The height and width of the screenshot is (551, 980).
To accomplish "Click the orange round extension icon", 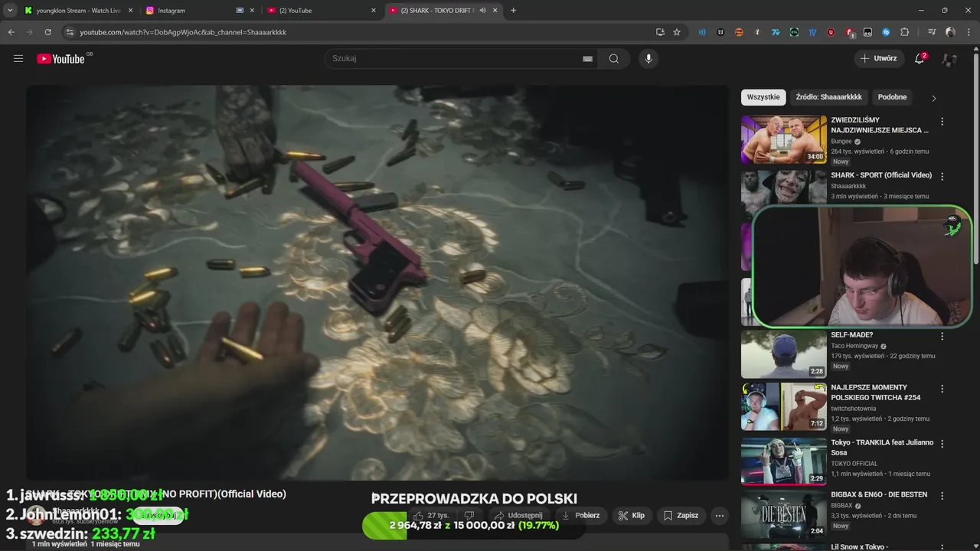I will [739, 32].
